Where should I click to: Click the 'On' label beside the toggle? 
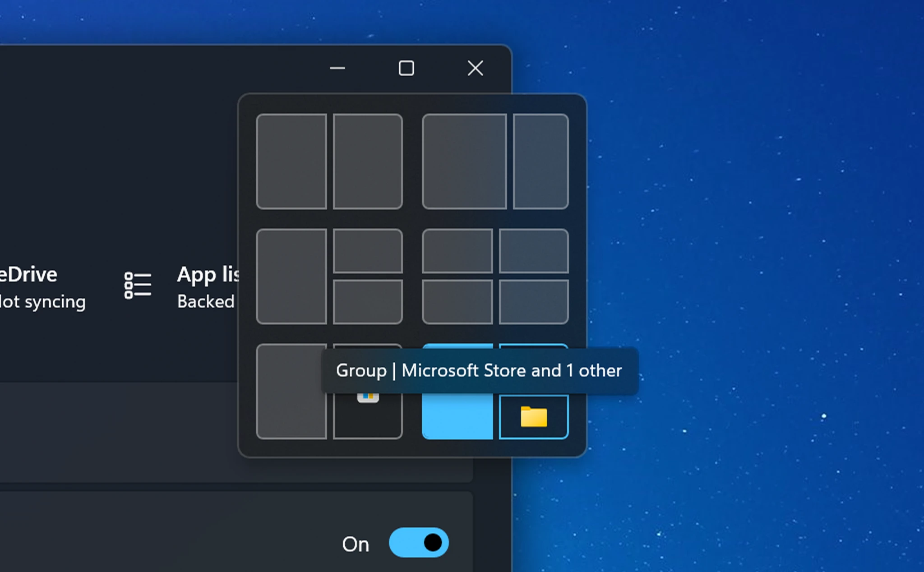356,544
